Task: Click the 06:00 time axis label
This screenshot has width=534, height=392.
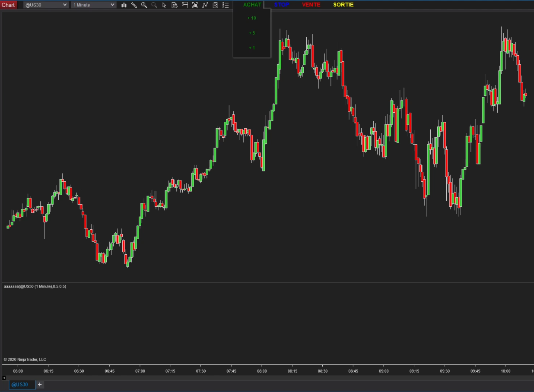Action: point(18,371)
